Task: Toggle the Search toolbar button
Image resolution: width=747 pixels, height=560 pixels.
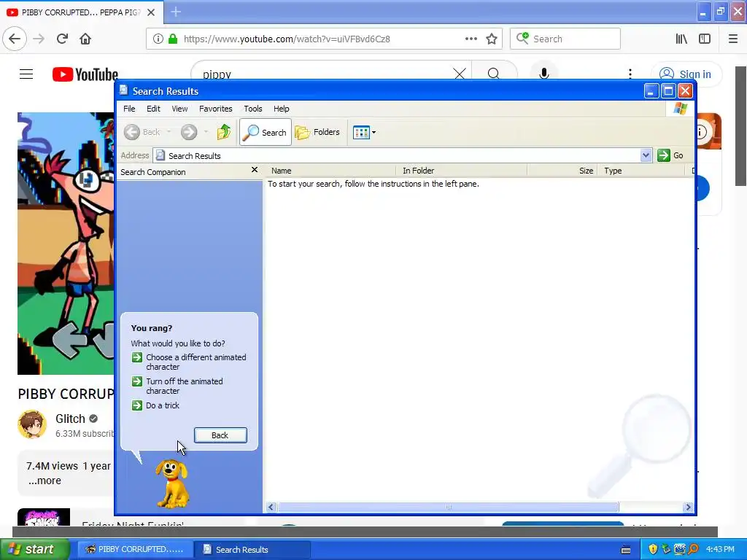Action: click(x=266, y=133)
